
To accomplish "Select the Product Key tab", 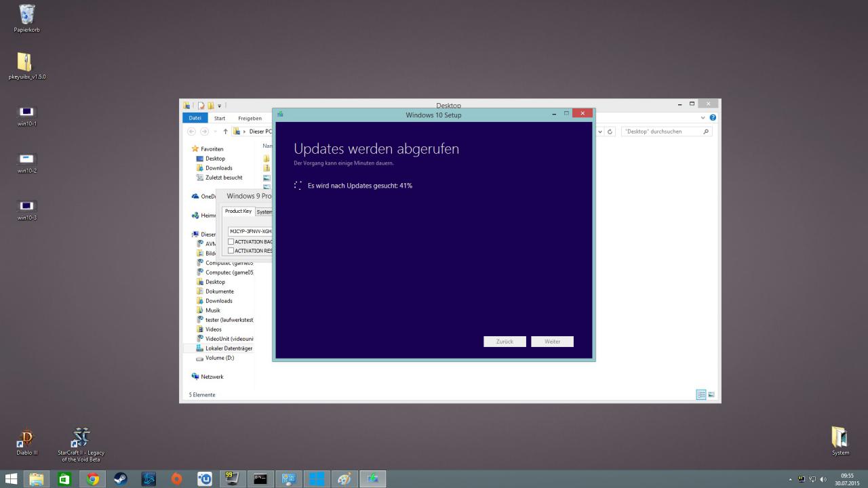I will pyautogui.click(x=238, y=211).
